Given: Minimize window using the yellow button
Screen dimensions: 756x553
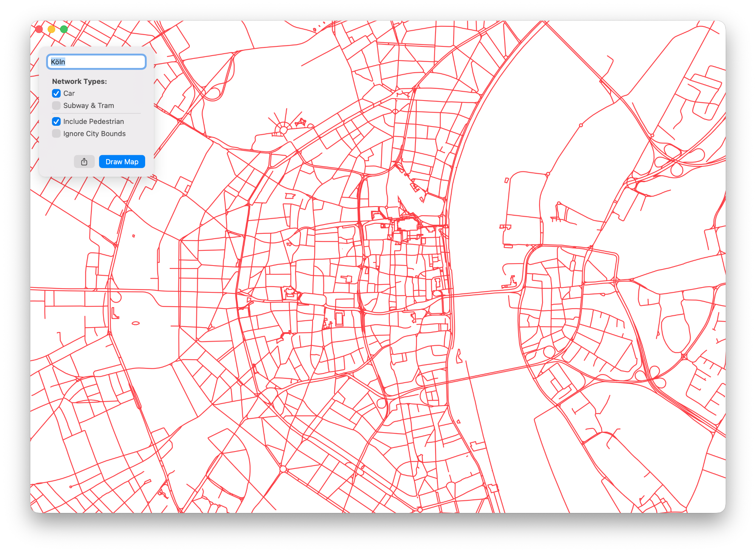Looking at the screenshot, I should 52,29.
